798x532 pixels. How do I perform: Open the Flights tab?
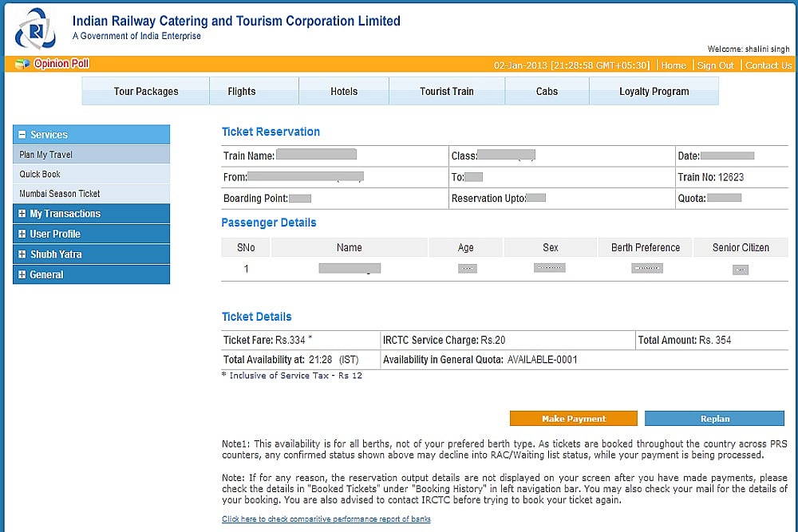(242, 92)
